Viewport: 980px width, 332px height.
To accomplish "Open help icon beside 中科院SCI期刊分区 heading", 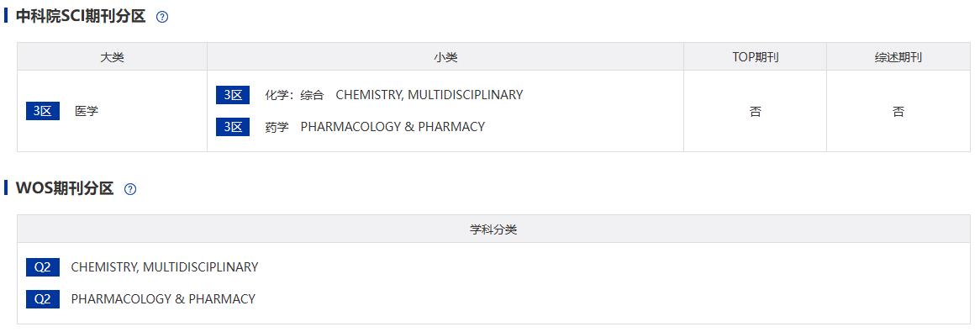I will pyautogui.click(x=162, y=17).
